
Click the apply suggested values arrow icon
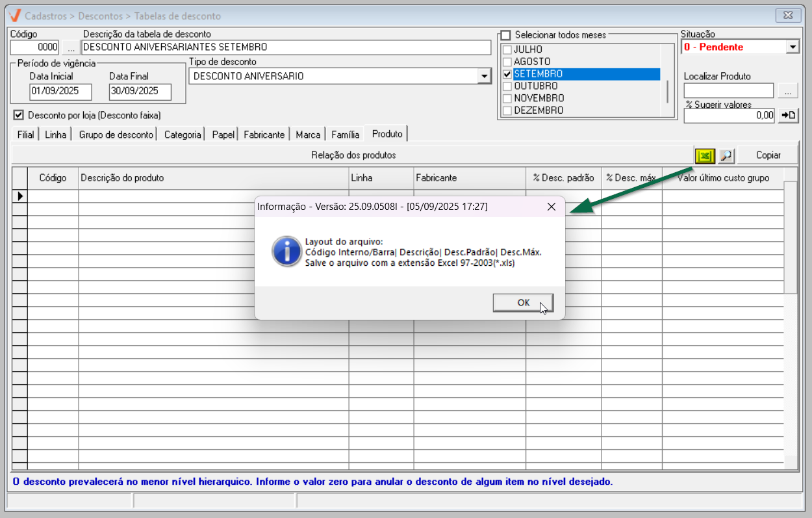788,116
